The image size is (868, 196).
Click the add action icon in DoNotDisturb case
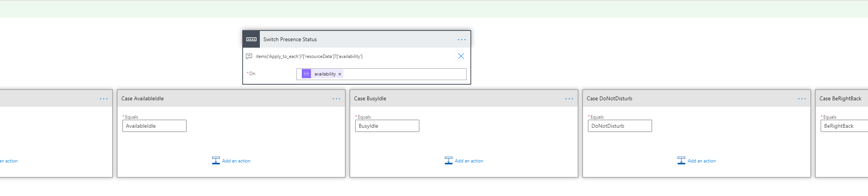pyautogui.click(x=681, y=161)
